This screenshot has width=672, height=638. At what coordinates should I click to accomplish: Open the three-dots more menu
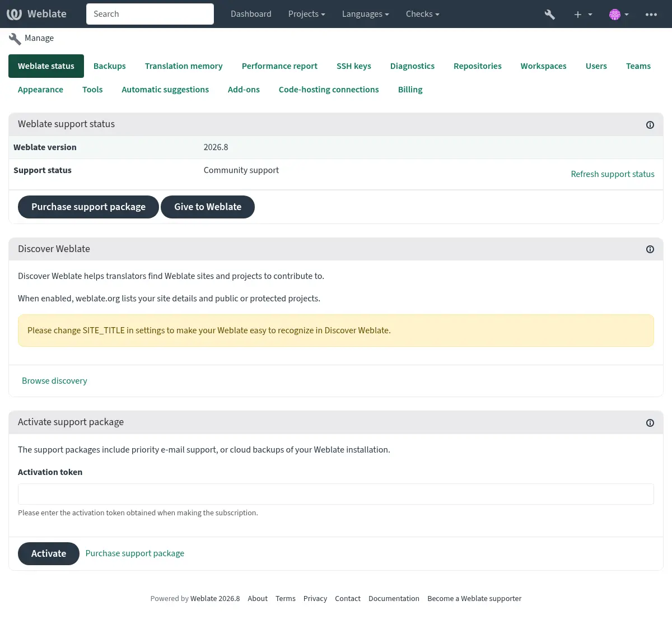tap(651, 14)
